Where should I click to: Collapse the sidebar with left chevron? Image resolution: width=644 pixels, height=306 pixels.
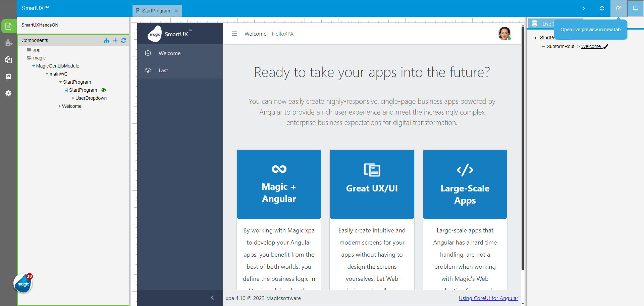click(x=212, y=298)
